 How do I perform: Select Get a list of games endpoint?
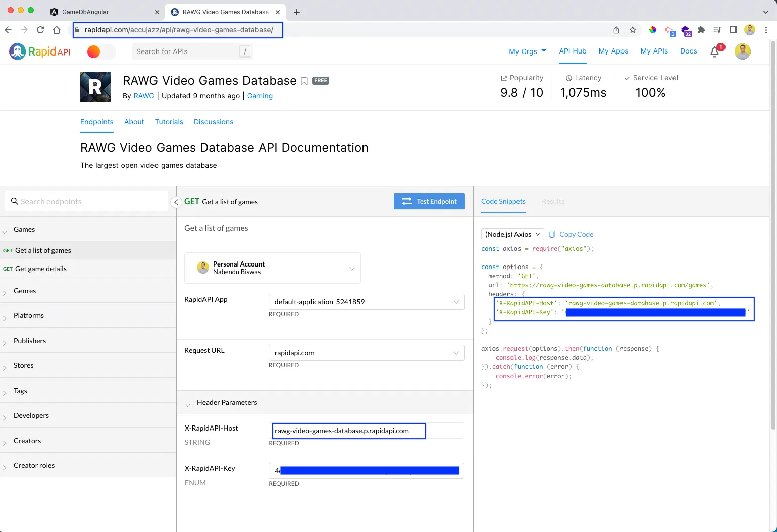click(88, 250)
